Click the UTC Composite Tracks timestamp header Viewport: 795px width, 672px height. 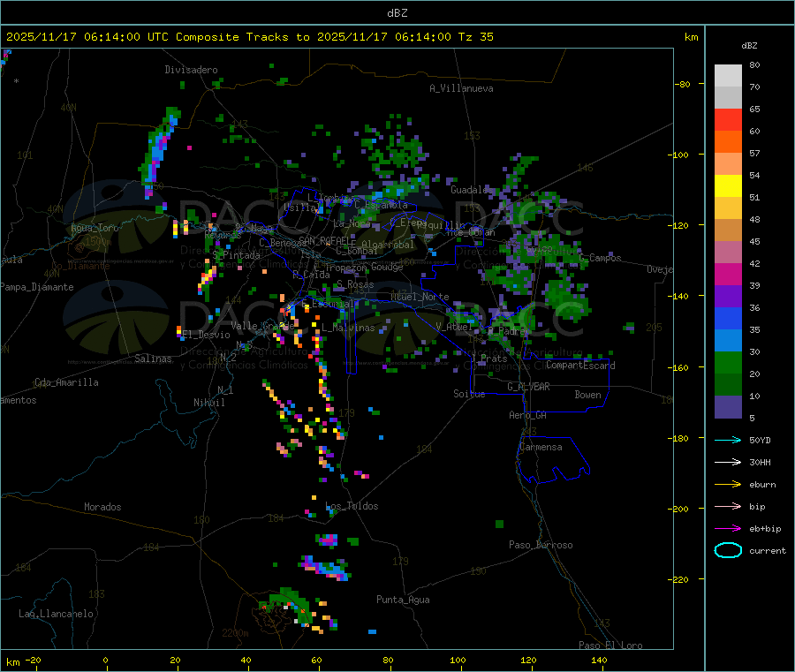tap(249, 37)
